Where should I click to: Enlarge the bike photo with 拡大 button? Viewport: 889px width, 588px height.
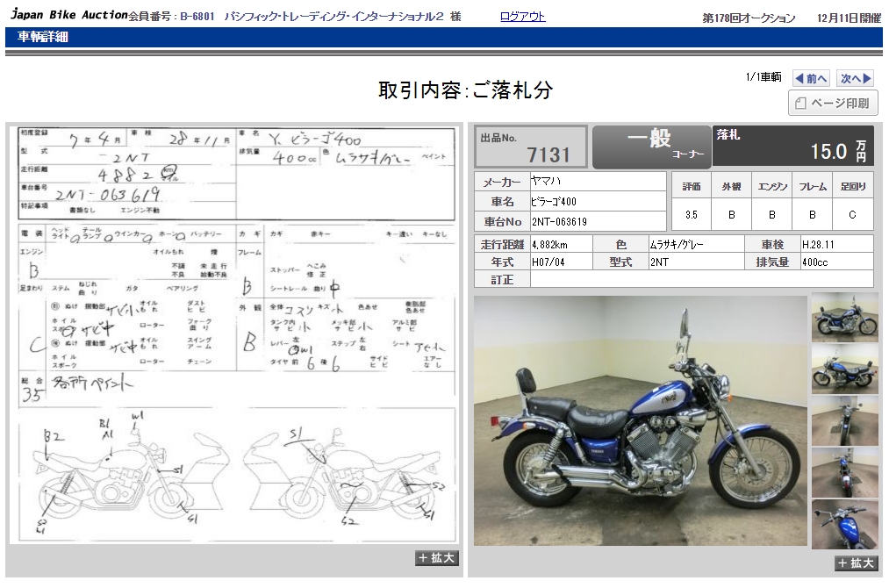(855, 563)
